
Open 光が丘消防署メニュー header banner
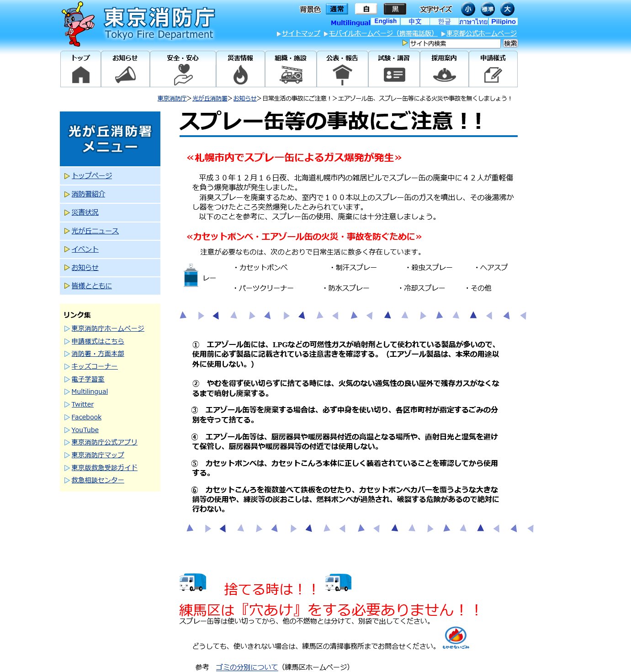[x=110, y=139]
